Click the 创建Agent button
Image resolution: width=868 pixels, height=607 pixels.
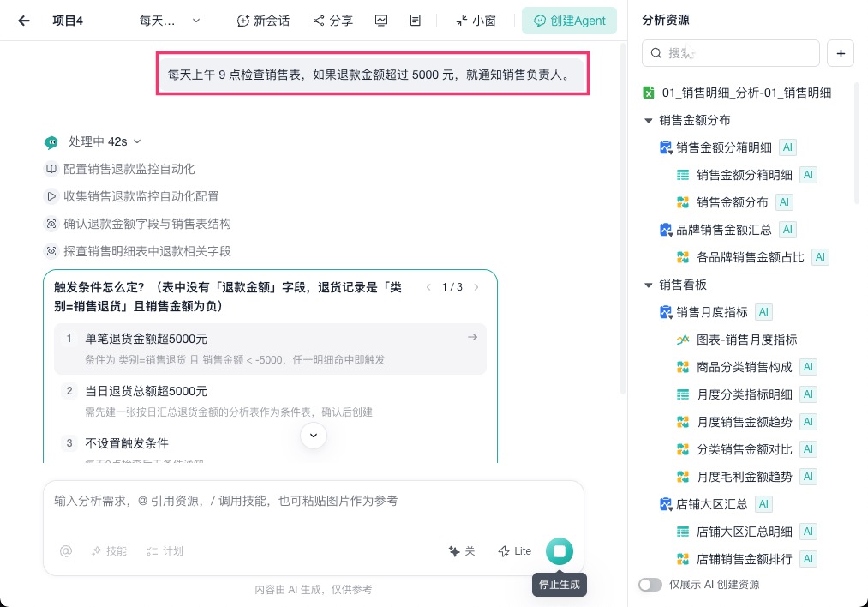[569, 21]
